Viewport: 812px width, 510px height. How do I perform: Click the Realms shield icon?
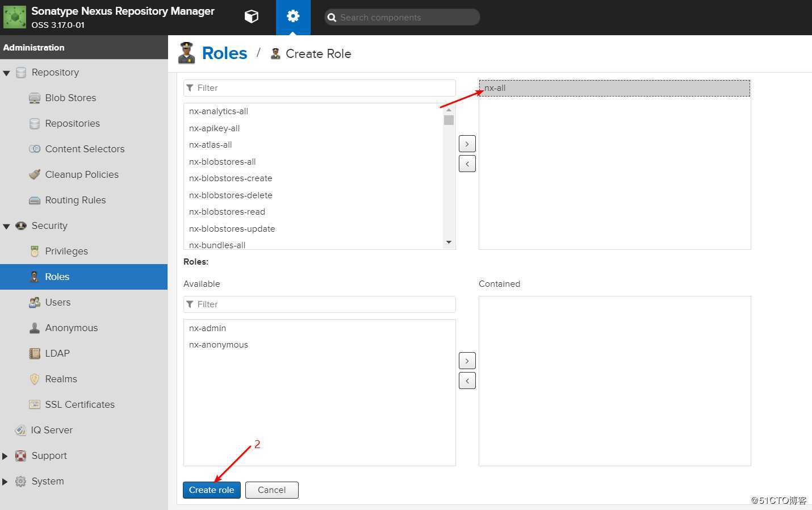coord(35,379)
